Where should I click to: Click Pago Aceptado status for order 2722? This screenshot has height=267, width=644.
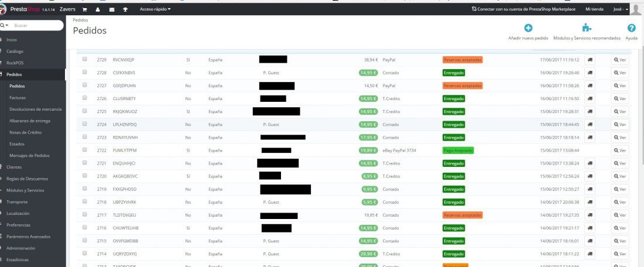click(x=458, y=150)
